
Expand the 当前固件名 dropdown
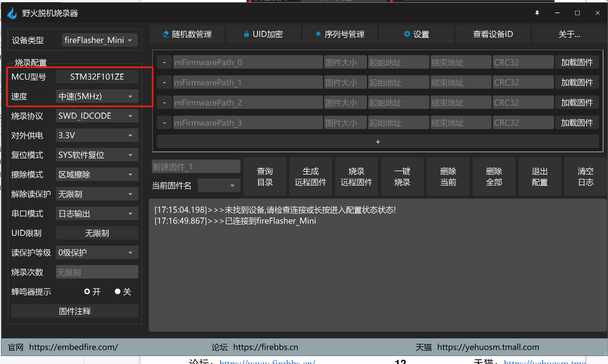219,185
